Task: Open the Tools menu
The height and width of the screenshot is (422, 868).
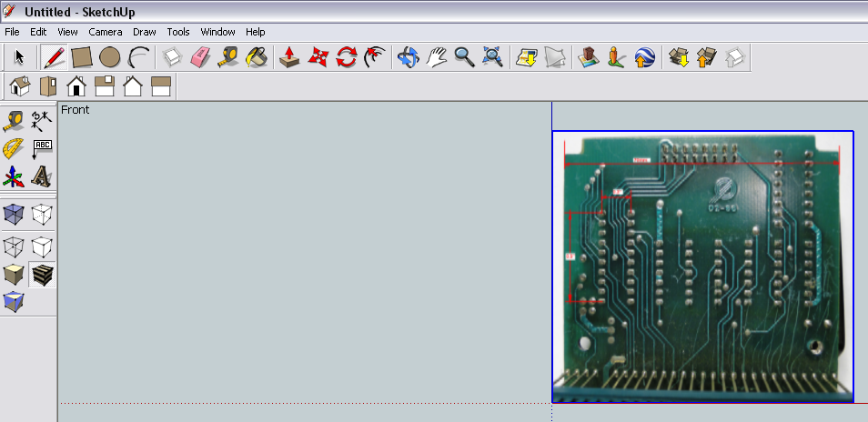Action: (x=178, y=32)
